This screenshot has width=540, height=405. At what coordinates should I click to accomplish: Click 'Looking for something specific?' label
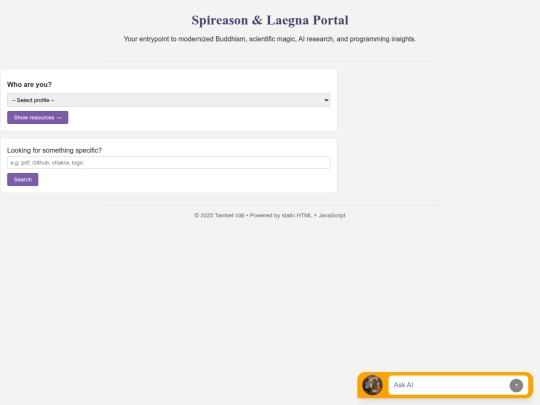tap(54, 150)
